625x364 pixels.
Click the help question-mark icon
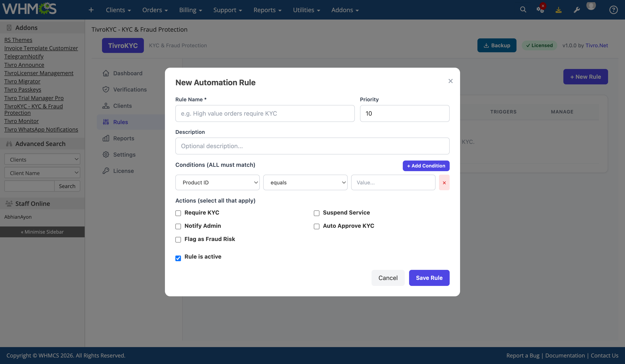tap(613, 10)
